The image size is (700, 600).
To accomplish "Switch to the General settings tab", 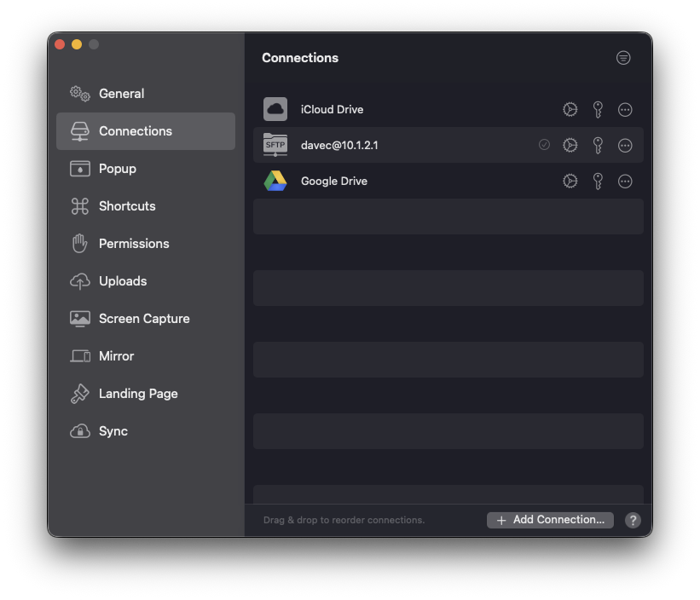I will [x=121, y=94].
